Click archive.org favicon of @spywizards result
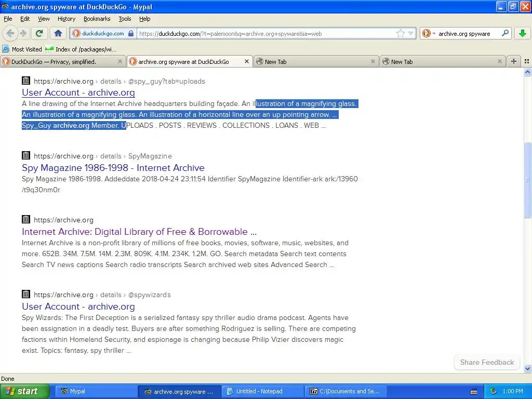 [x=26, y=294]
